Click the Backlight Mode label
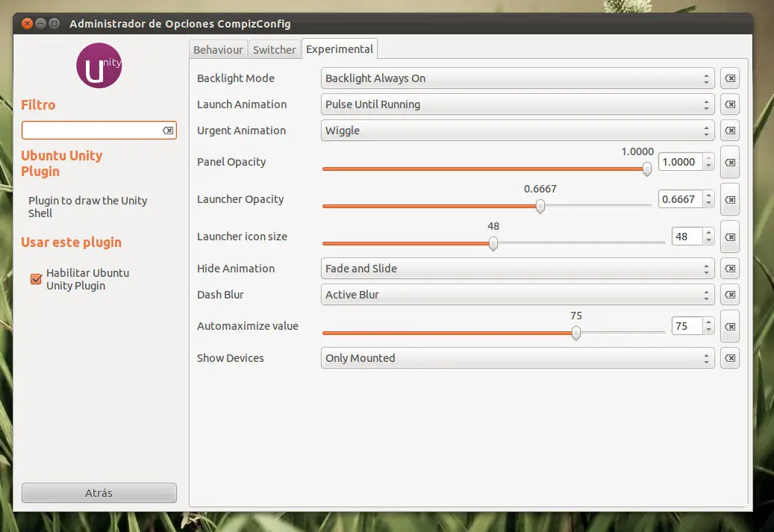 point(235,78)
